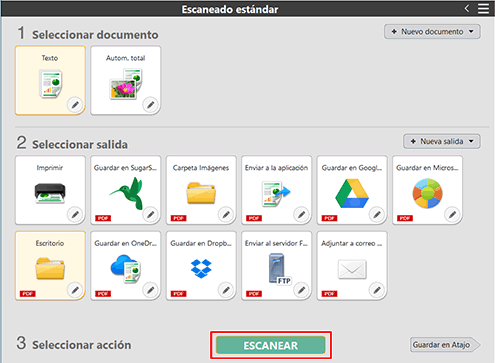Image resolution: width=495 pixels, height=363 pixels.
Task: Edit the Carpeta Imágenes output pencil
Action: [226, 215]
